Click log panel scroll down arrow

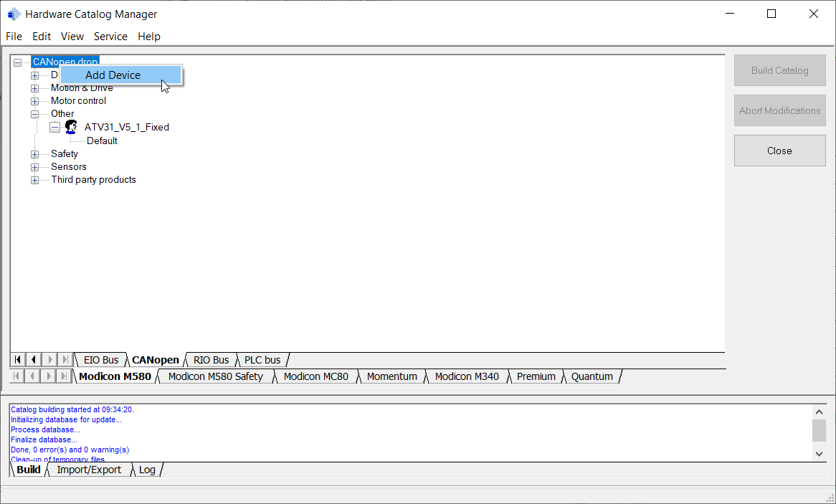pyautogui.click(x=820, y=455)
